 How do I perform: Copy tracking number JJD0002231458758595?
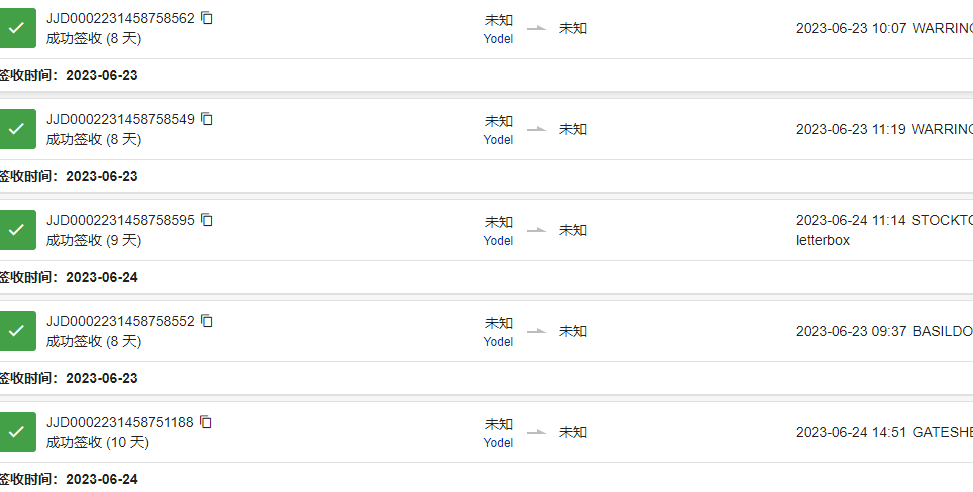(x=207, y=220)
